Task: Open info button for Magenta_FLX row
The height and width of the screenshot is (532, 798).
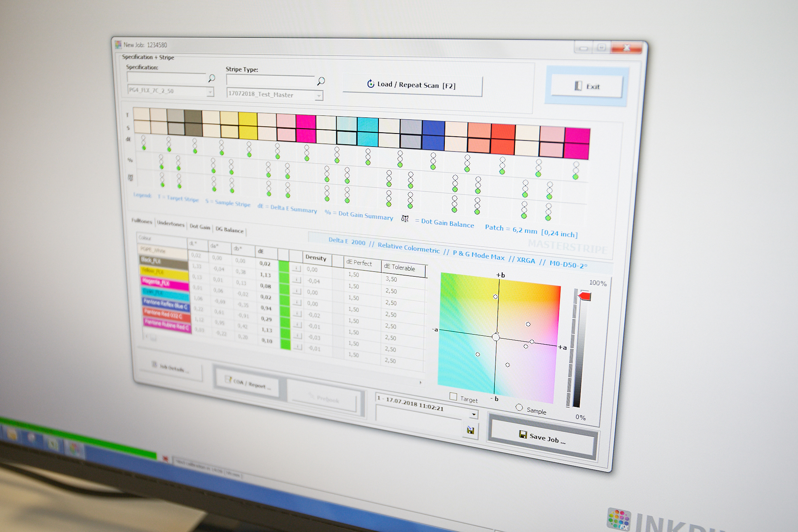Action: [297, 302]
